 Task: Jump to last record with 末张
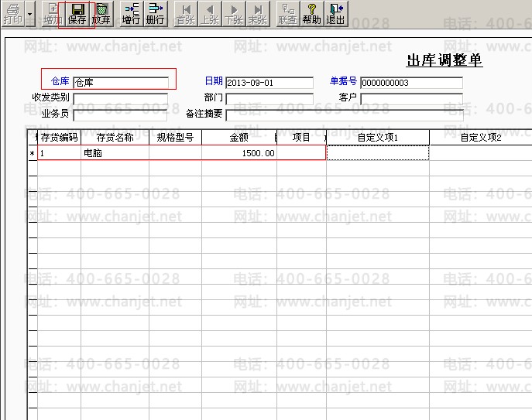[x=258, y=14]
